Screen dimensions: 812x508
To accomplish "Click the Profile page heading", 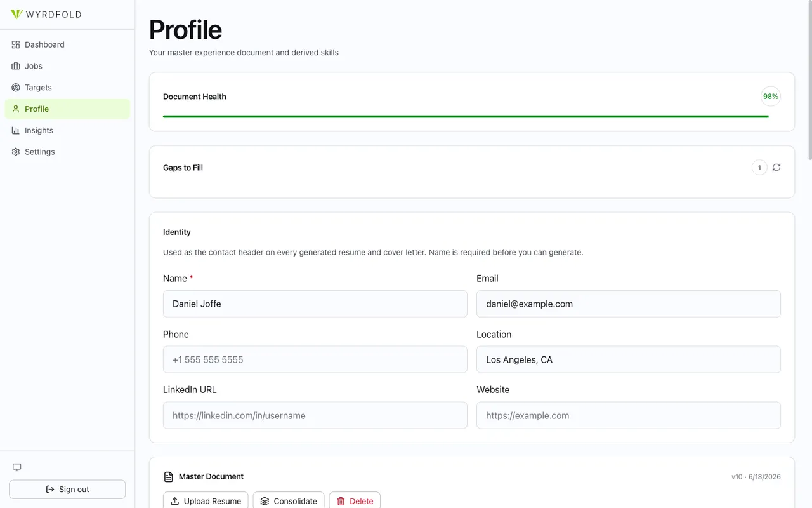I will [x=185, y=30].
